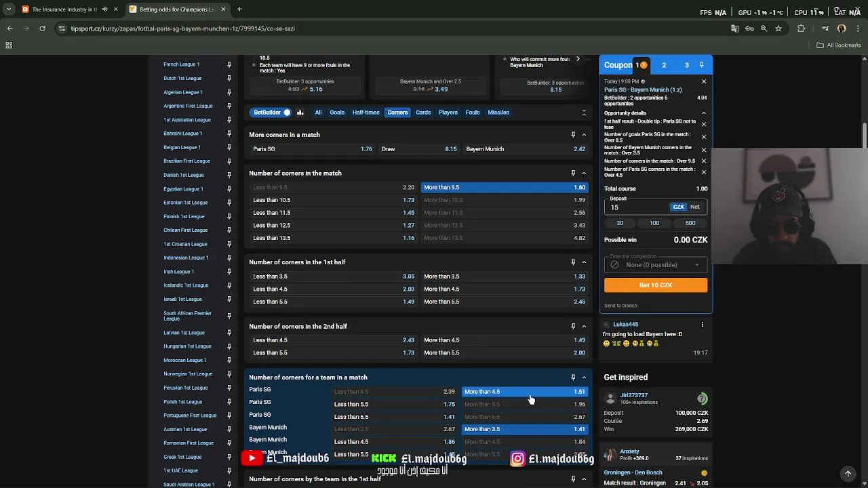Open options menu on Lukas445 chat message
This screenshot has width=868, height=488.
pyautogui.click(x=702, y=325)
